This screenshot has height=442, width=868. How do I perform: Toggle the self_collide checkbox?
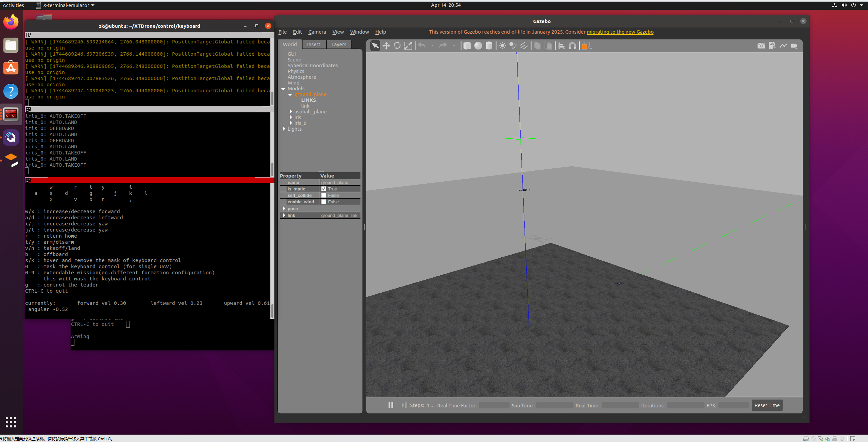click(324, 195)
